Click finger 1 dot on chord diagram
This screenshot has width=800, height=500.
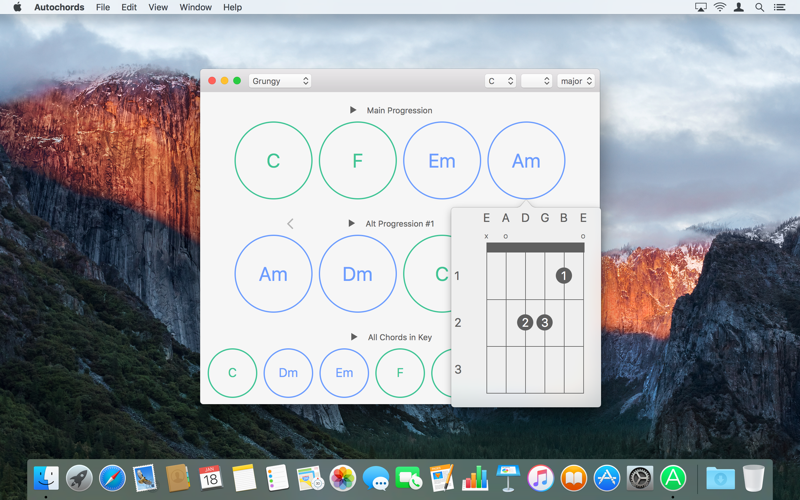564,276
